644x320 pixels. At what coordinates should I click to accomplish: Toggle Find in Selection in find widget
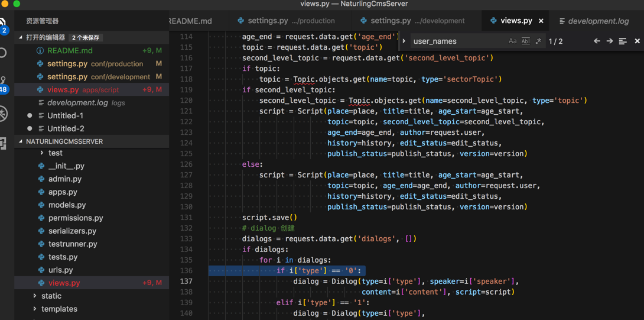click(623, 41)
